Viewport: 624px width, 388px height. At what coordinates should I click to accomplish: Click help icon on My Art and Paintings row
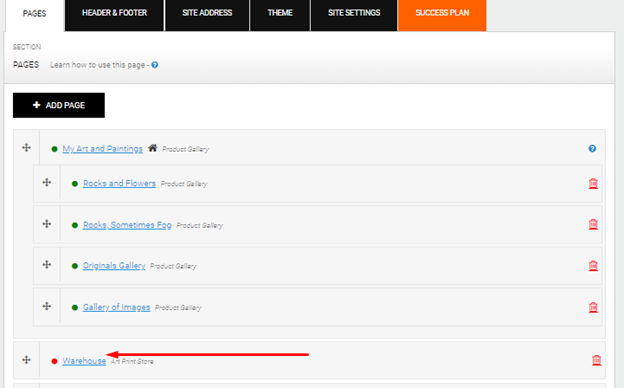pos(592,148)
